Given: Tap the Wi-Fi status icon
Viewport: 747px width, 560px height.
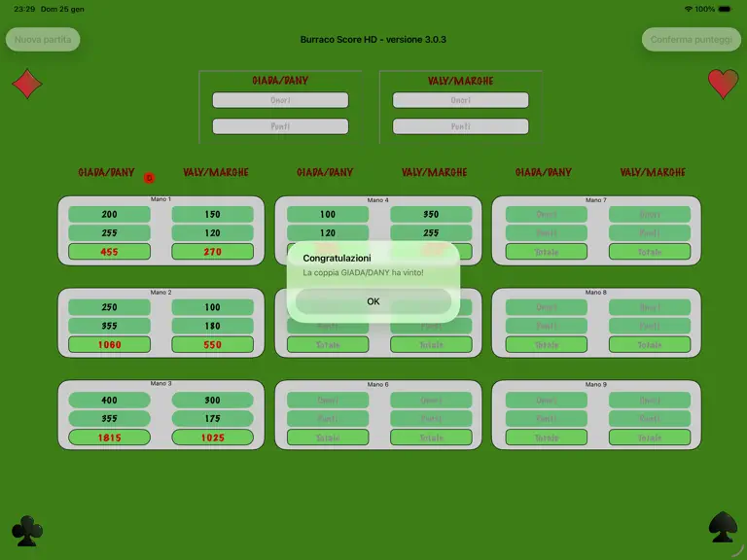Looking at the screenshot, I should click(x=688, y=9).
